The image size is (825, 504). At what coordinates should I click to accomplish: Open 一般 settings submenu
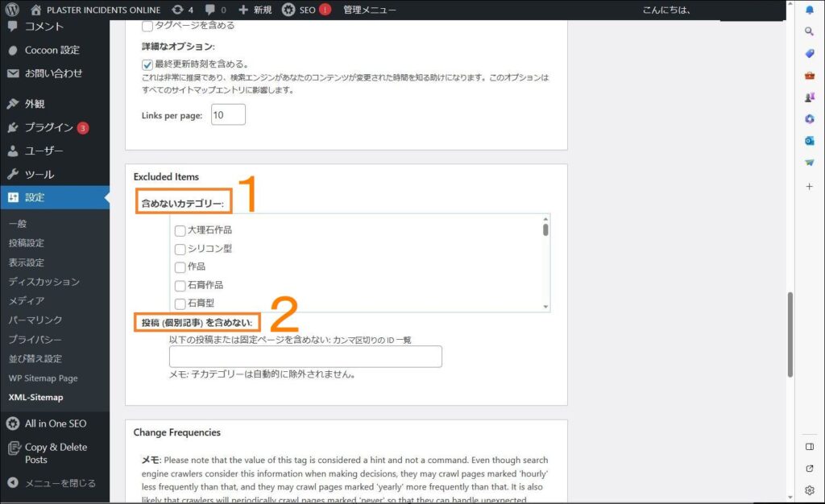point(18,223)
